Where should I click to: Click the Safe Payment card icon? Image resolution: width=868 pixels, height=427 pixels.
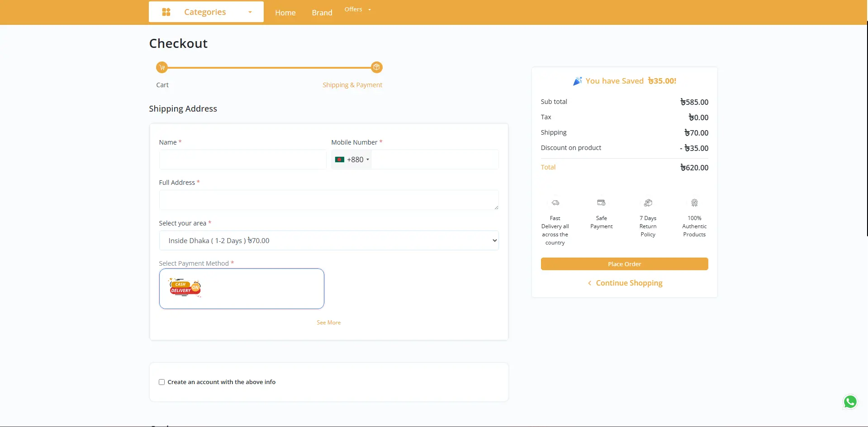[x=602, y=202]
